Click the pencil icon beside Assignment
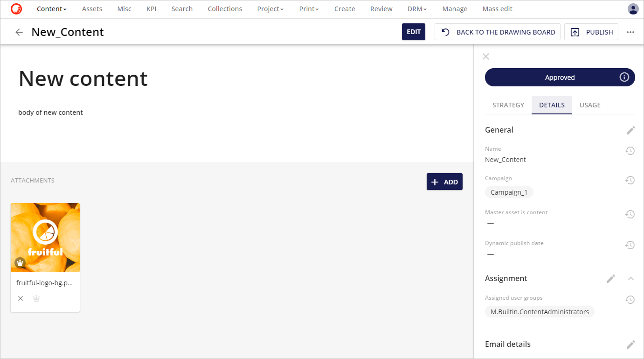Image resolution: width=644 pixels, height=359 pixels. click(611, 278)
